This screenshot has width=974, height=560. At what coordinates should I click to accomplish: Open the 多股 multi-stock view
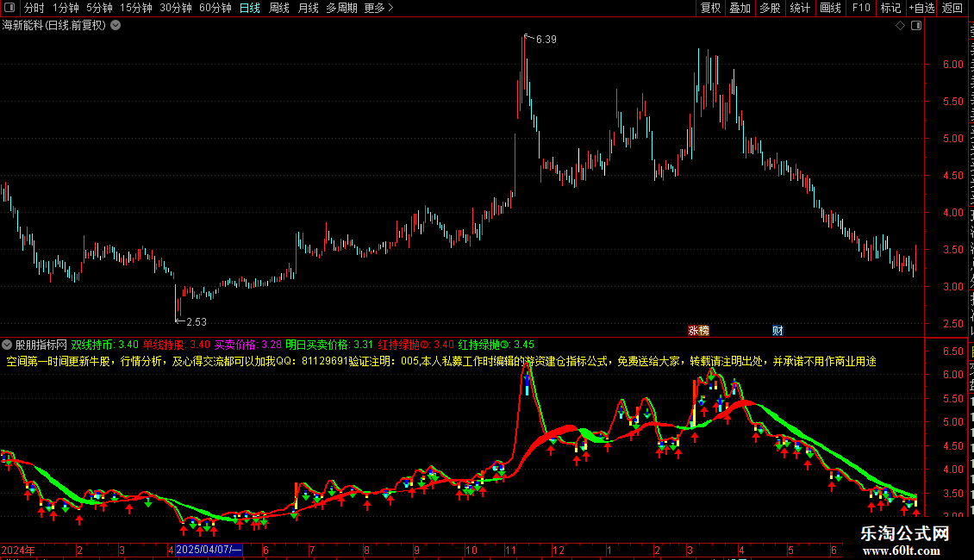pos(770,8)
